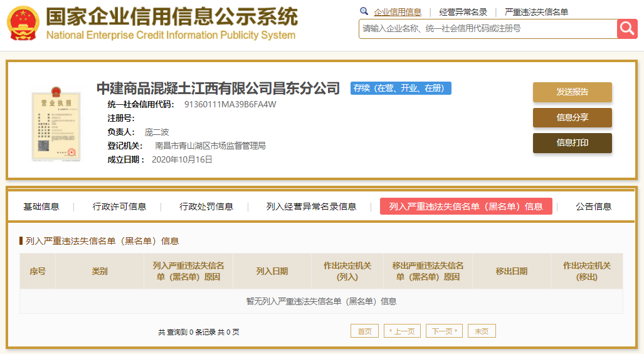Click the 列入日期 column header
Image resolution: width=644 pixels, height=354 pixels.
272,271
